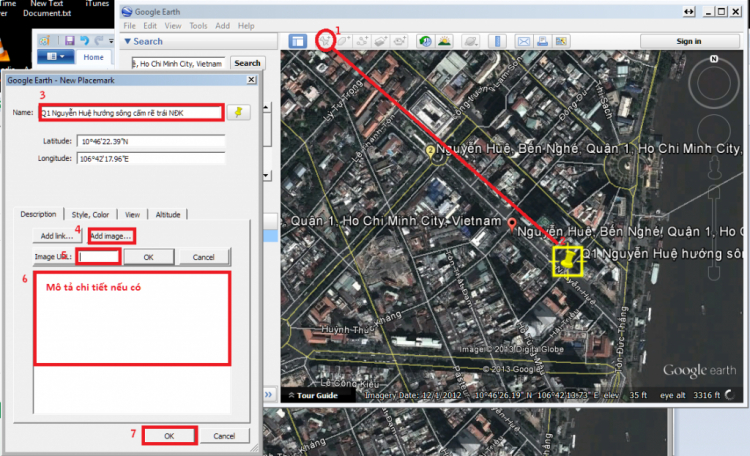This screenshot has width=750, height=456.
Task: Switch to the Altitude tab
Action: click(x=168, y=215)
